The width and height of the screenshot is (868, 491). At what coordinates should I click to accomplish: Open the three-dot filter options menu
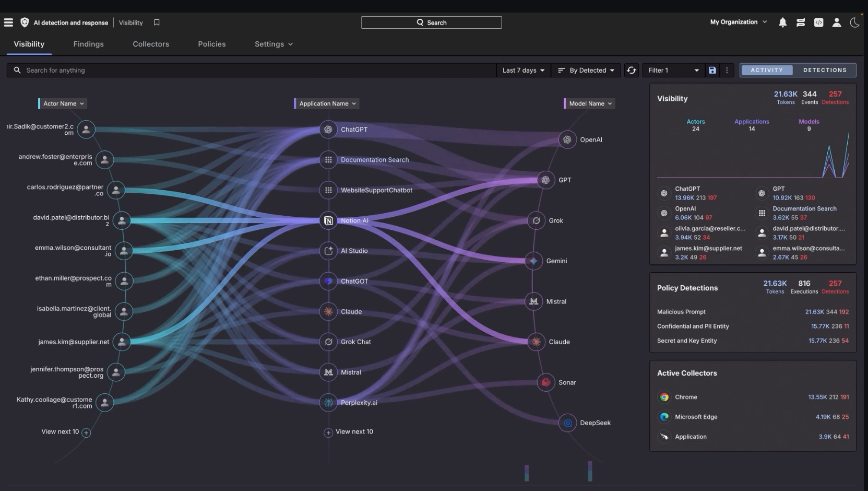coord(727,71)
